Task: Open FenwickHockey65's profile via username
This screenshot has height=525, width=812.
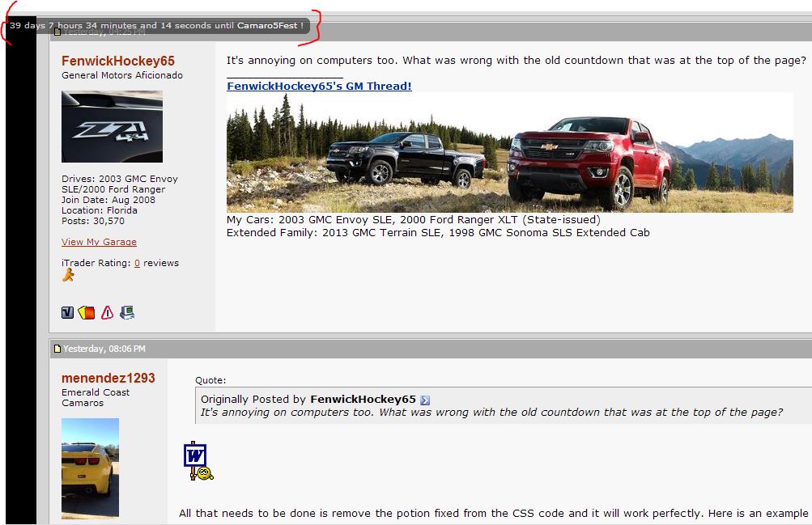Action: 118,61
